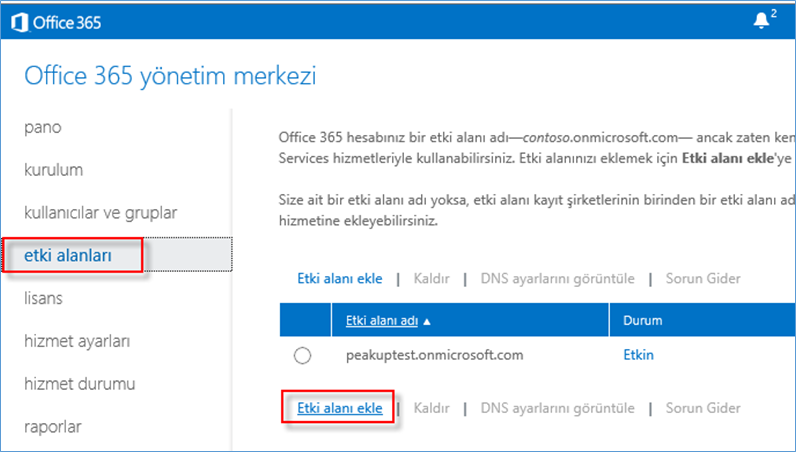Open kullanıcılar ve gruplar section
The image size is (796, 452).
pos(101,212)
